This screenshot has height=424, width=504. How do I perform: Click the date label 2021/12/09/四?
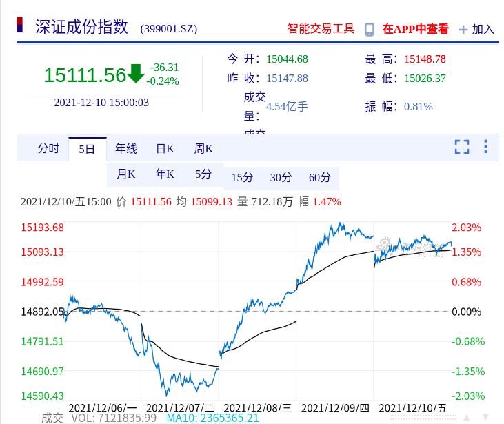[x=335, y=408]
